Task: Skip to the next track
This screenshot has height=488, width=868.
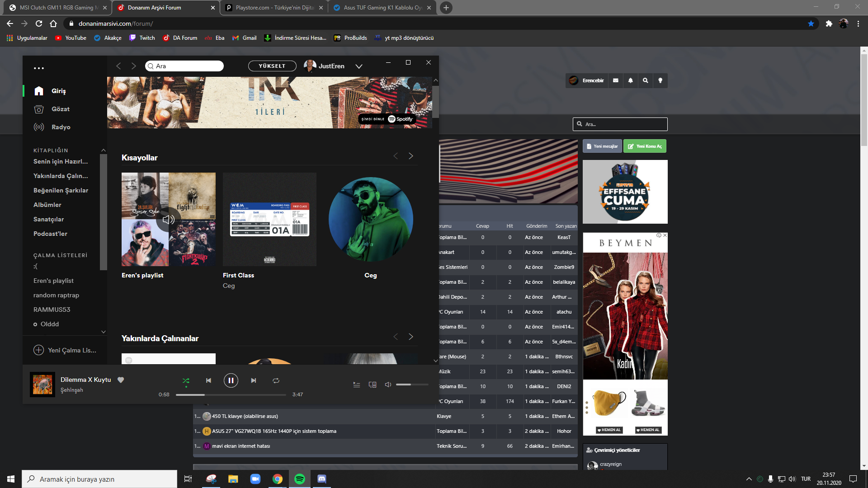Action: click(254, 380)
